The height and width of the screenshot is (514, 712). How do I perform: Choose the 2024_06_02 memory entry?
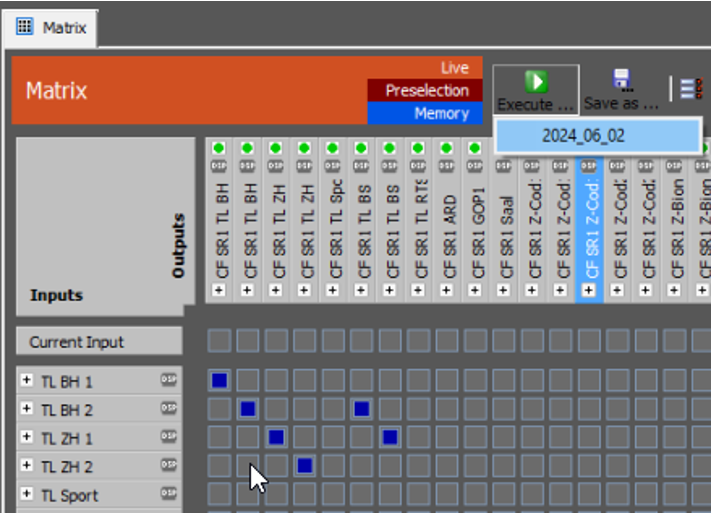598,136
